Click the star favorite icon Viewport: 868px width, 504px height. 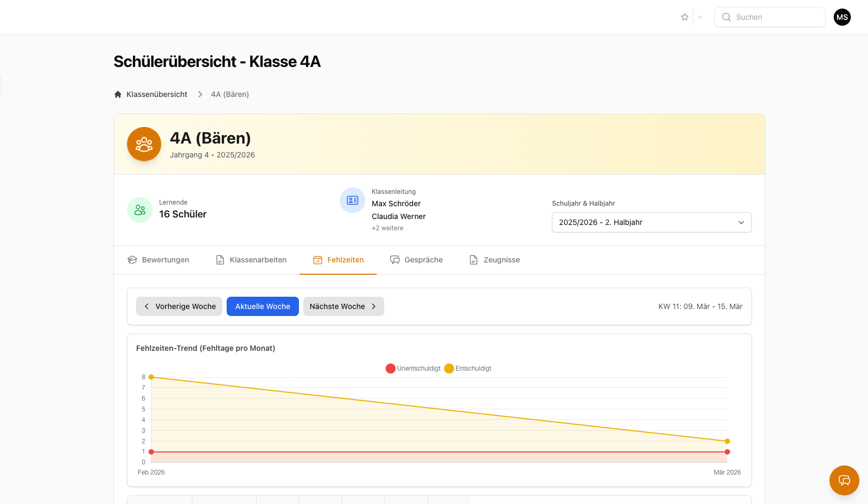coord(684,17)
